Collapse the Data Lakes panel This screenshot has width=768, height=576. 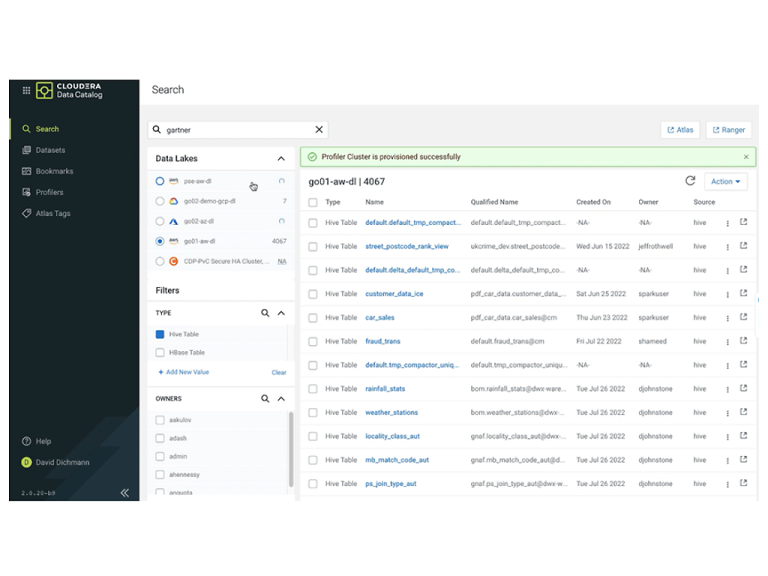tap(281, 159)
